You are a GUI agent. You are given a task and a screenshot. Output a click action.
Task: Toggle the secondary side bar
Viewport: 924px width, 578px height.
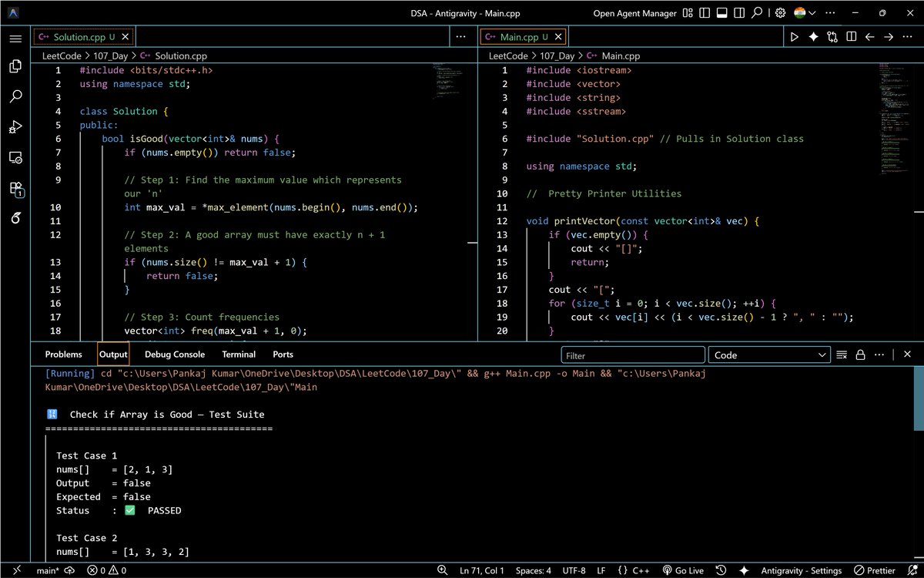739,13
